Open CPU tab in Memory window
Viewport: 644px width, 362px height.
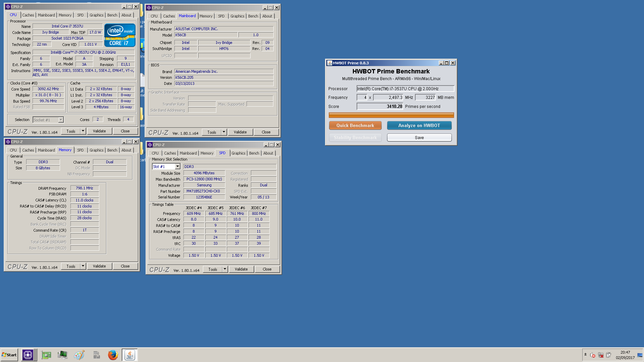pos(13,150)
